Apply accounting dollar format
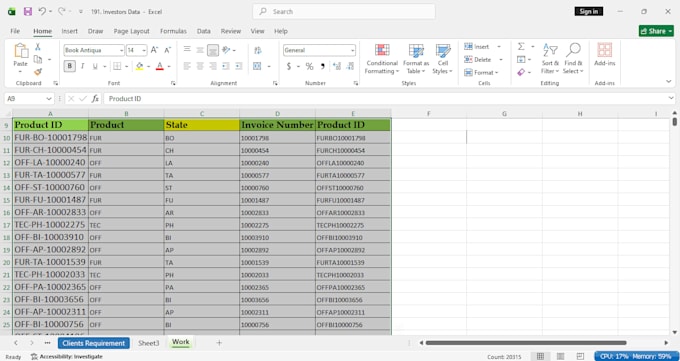This screenshot has height=361, width=680. 289,66
